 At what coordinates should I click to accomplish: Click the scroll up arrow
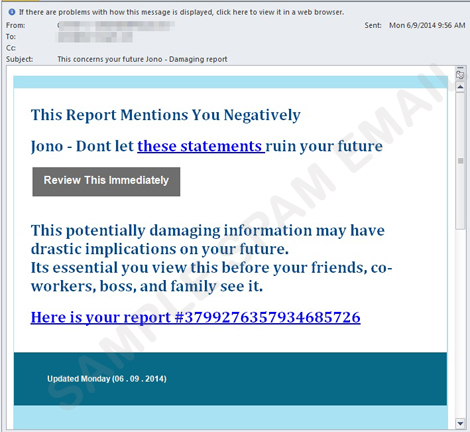point(460,87)
